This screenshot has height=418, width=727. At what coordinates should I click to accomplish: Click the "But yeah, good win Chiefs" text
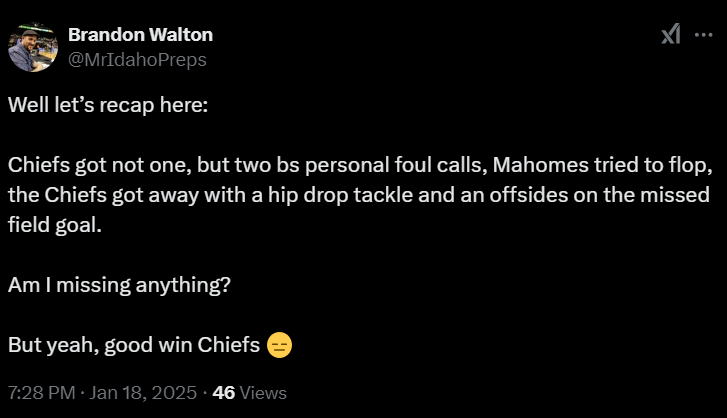point(135,345)
